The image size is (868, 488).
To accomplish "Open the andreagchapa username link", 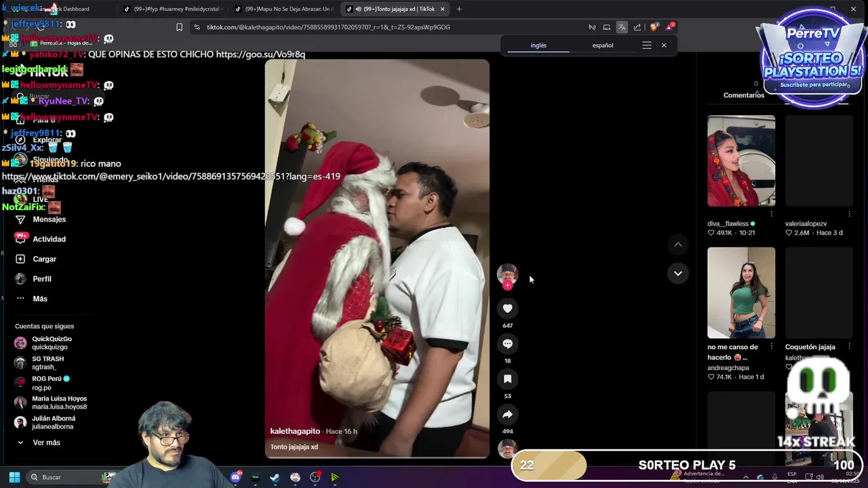I will point(728,368).
